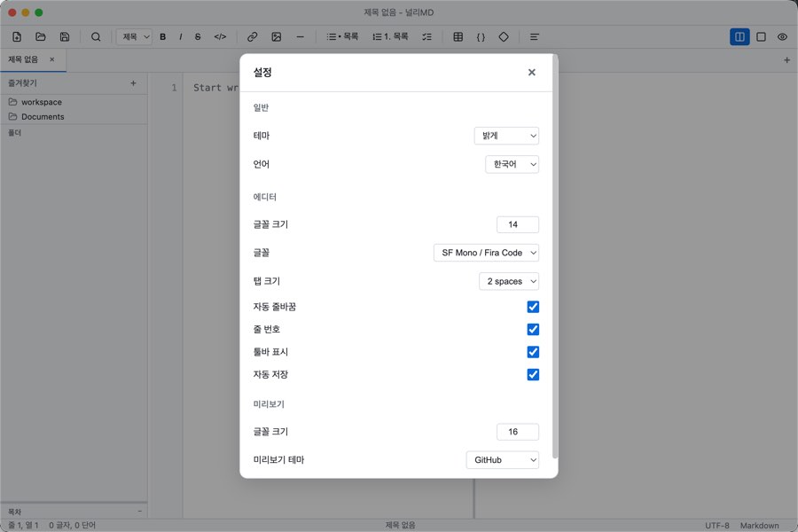Click the text align icon
Viewport: 798px width, 532px height.
pyautogui.click(x=535, y=36)
